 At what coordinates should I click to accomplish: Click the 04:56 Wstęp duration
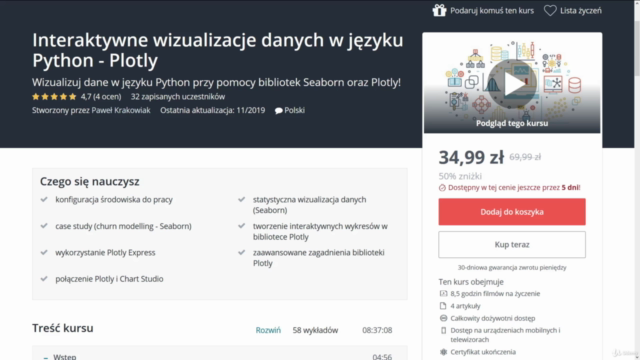(x=382, y=357)
